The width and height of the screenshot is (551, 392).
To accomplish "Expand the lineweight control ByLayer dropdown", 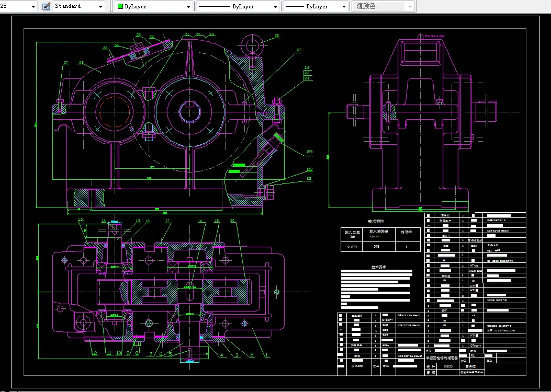I will [x=343, y=6].
